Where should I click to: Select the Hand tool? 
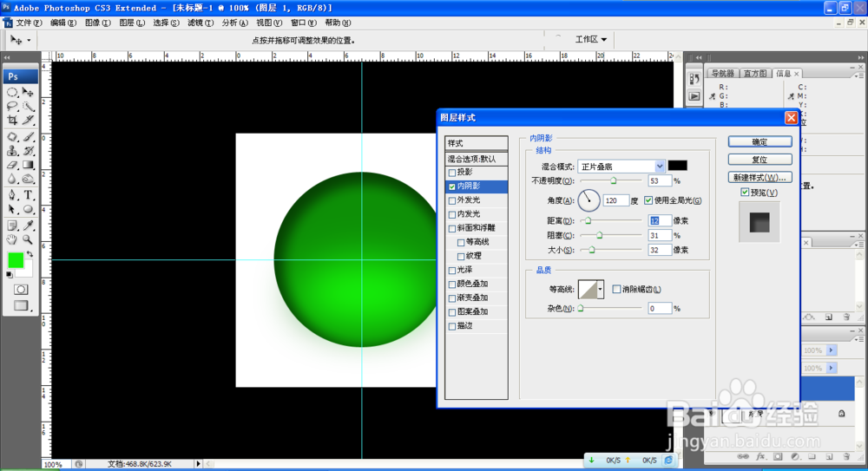click(x=12, y=239)
